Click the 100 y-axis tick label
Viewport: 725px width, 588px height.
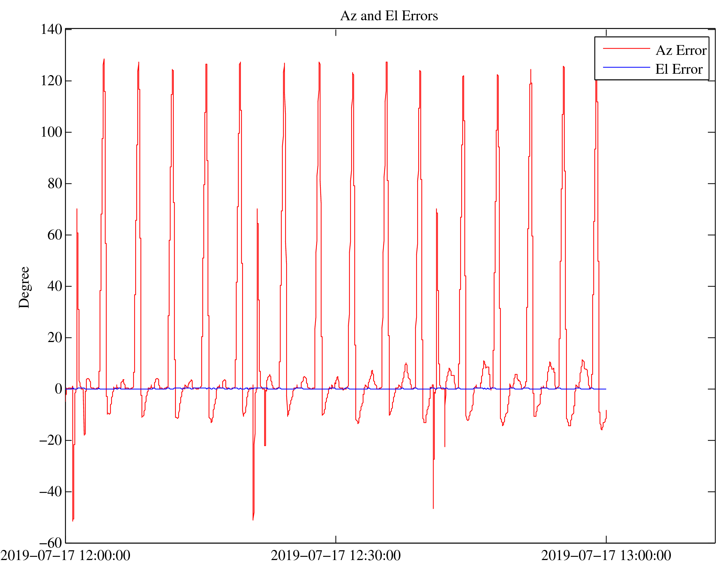click(51, 132)
